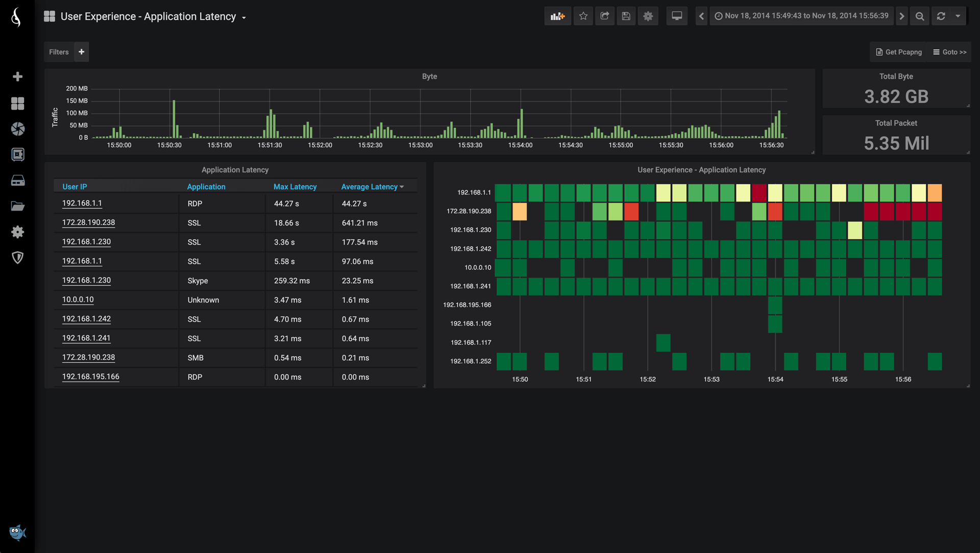980x553 pixels.
Task: Open dashboard settings gear in top toolbar
Action: click(648, 16)
